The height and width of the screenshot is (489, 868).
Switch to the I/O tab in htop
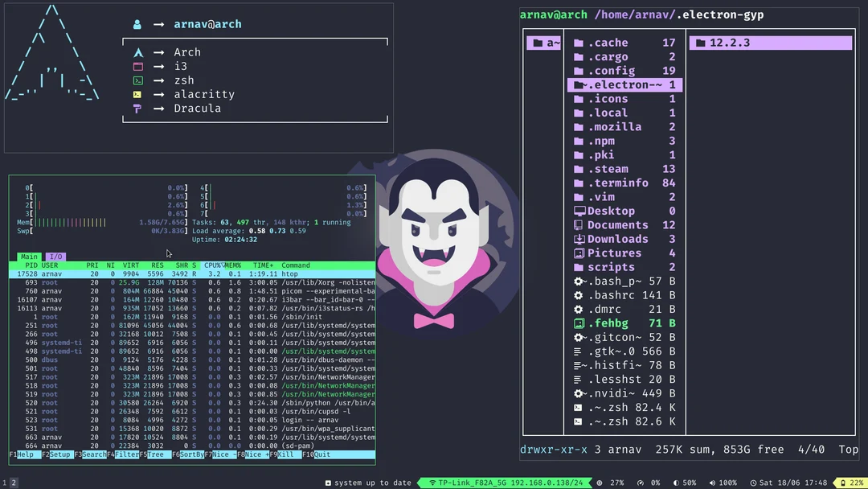[x=55, y=256]
